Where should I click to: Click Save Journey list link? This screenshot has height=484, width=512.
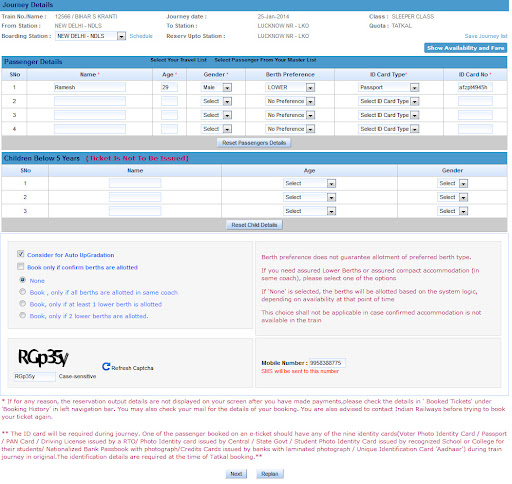click(x=486, y=36)
